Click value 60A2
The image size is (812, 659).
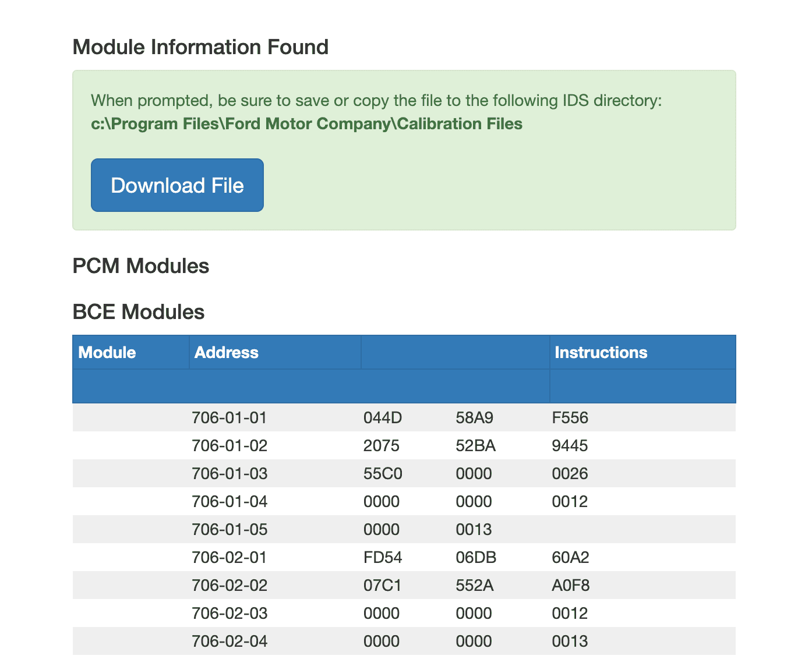570,557
